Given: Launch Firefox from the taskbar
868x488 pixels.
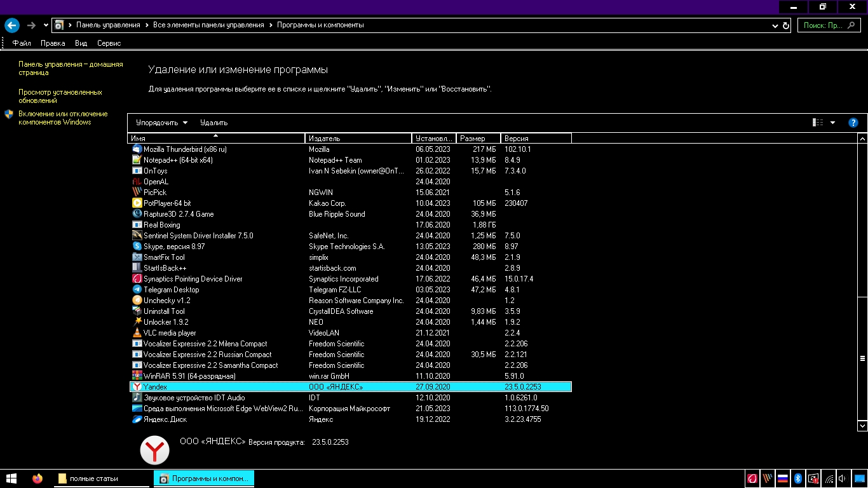Looking at the screenshot, I should tap(37, 478).
